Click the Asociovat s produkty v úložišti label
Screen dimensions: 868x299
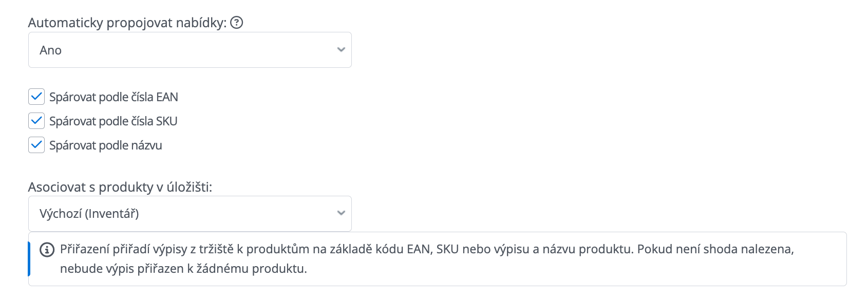coord(120,187)
